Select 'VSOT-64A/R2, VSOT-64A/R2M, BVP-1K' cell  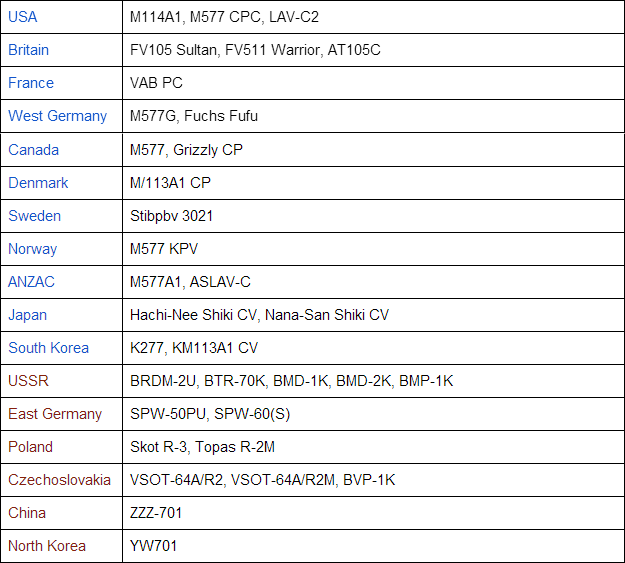(373, 480)
